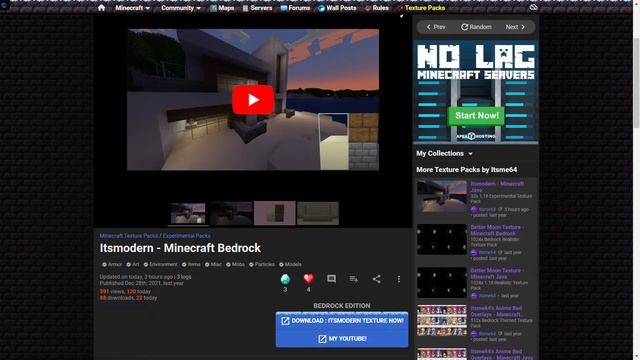This screenshot has height=360, width=640.
Task: Open the three-dot more options menu
Action: click(x=399, y=279)
